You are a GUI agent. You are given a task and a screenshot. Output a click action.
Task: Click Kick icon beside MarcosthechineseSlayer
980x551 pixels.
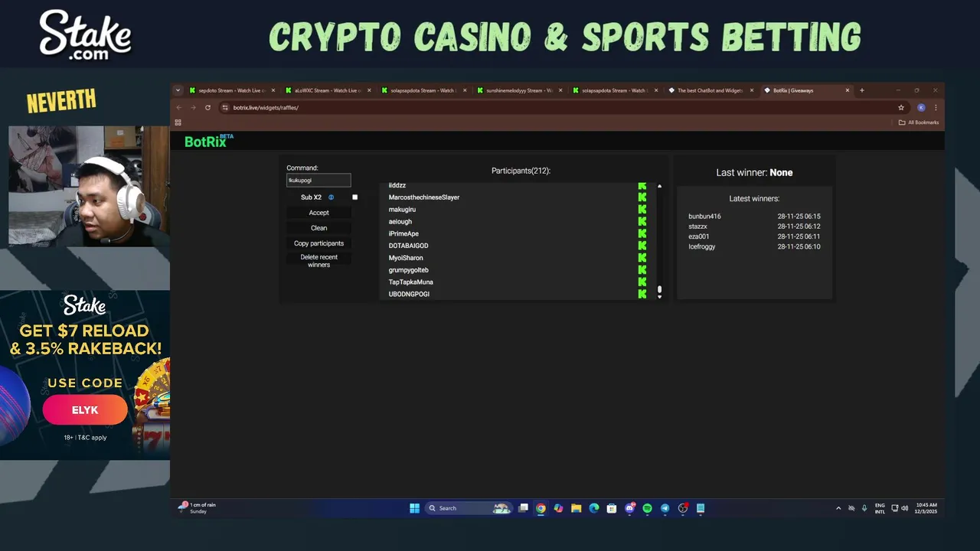[642, 197]
